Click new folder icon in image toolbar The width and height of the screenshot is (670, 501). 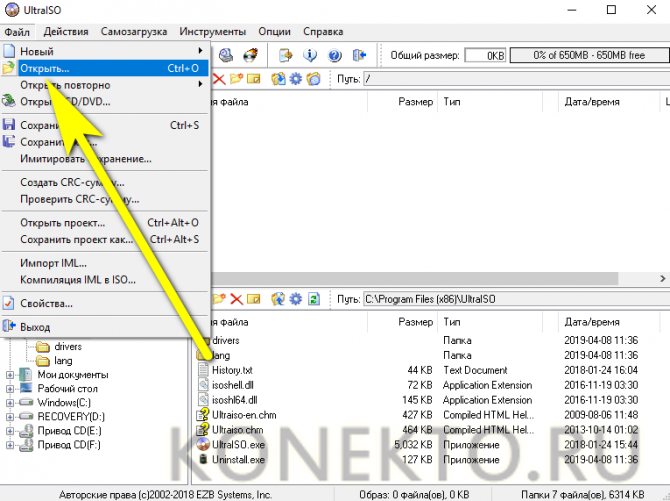pyautogui.click(x=236, y=79)
